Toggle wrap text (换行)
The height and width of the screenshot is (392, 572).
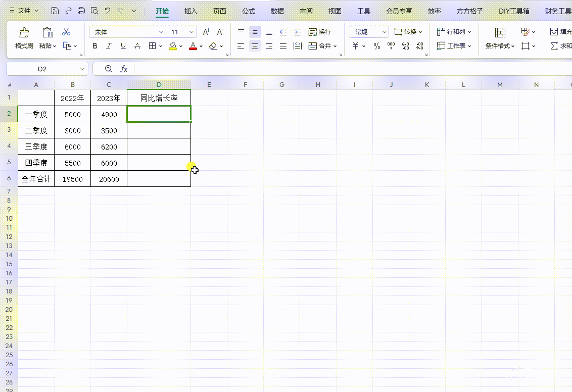pos(319,32)
